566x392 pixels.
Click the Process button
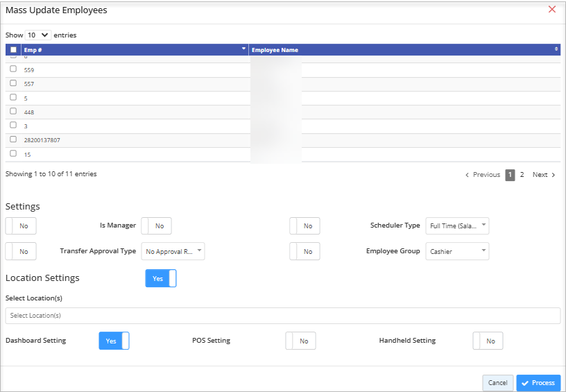pos(538,382)
